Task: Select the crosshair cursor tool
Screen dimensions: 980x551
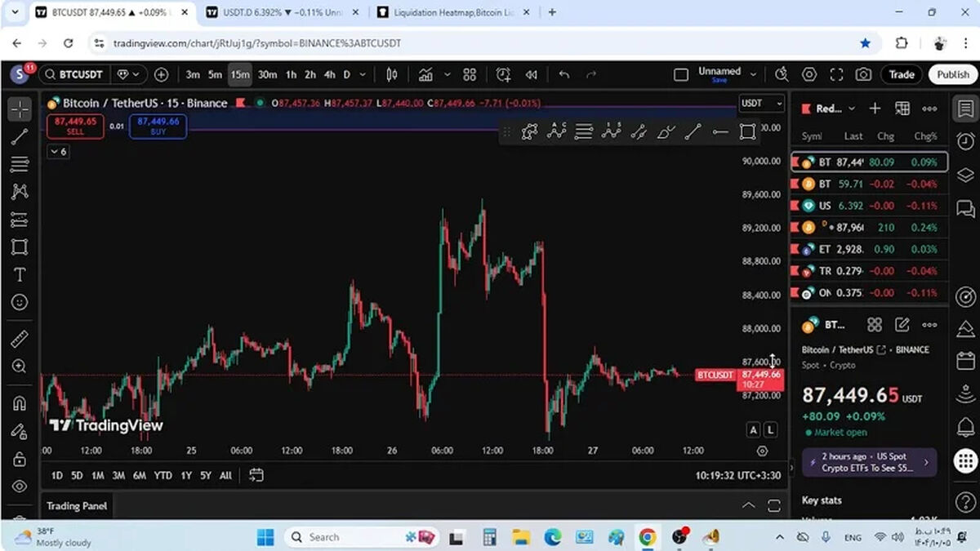Action: click(x=20, y=109)
